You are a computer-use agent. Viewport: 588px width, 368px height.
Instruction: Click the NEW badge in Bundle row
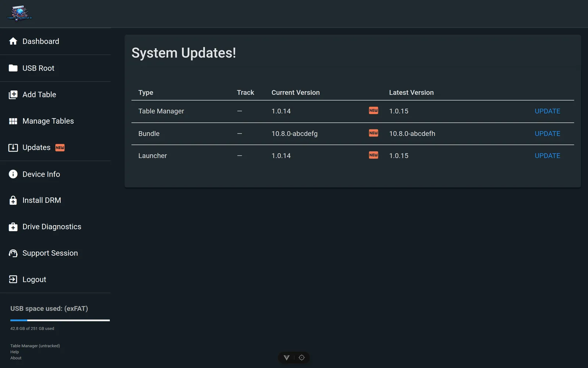pos(373,133)
